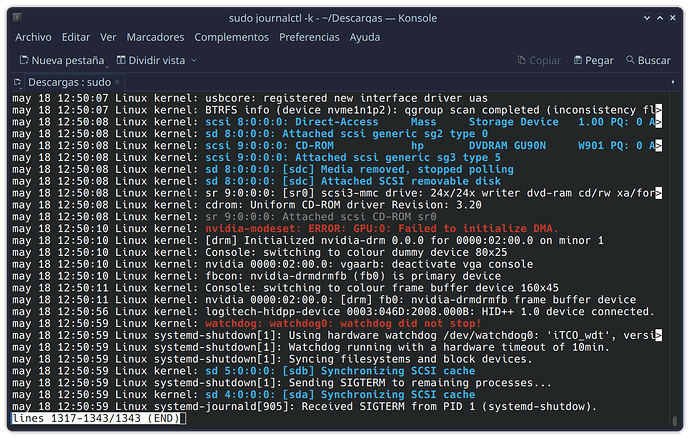Click '[sdc] Media removed, stopped polling' line
Screen dimensions: 690x438
(x=263, y=169)
